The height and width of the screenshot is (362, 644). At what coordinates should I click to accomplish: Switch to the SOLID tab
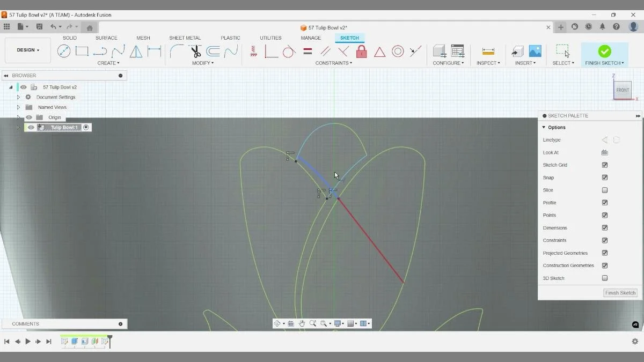[69, 38]
